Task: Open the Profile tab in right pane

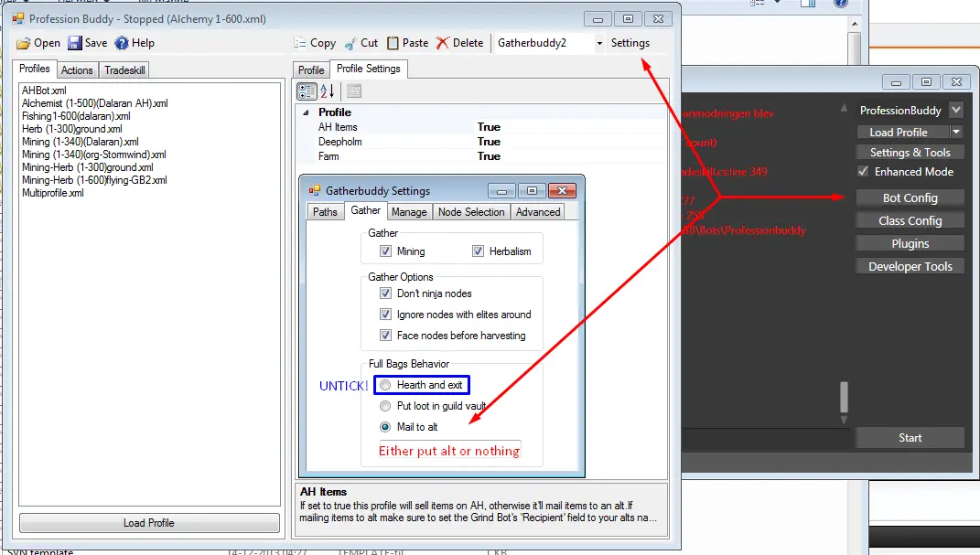Action: point(310,69)
